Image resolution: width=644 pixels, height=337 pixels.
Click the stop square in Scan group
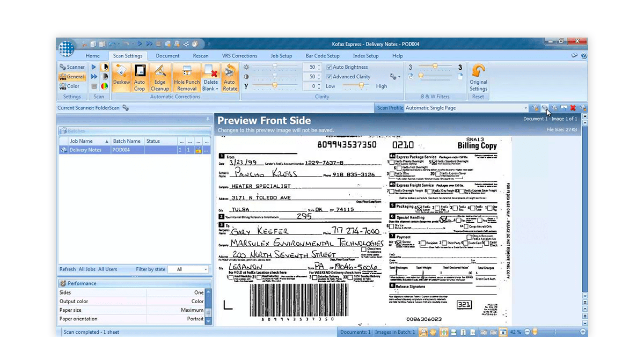[x=94, y=86]
